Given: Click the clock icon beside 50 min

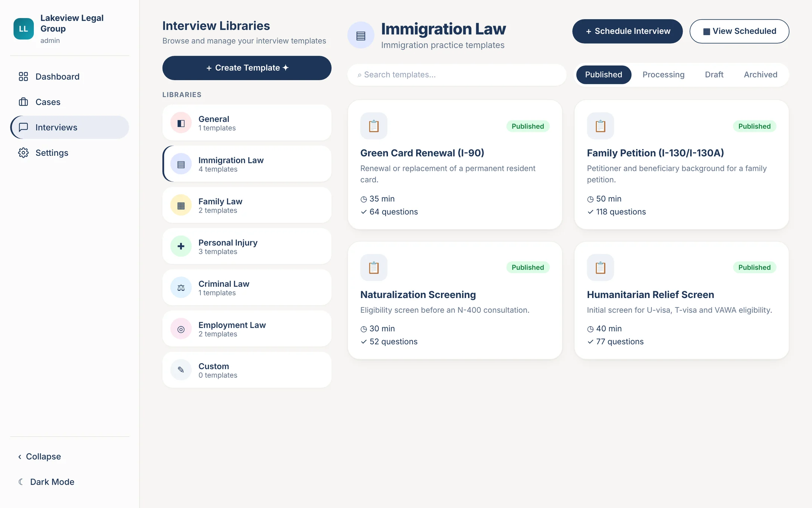Looking at the screenshot, I should click(590, 199).
